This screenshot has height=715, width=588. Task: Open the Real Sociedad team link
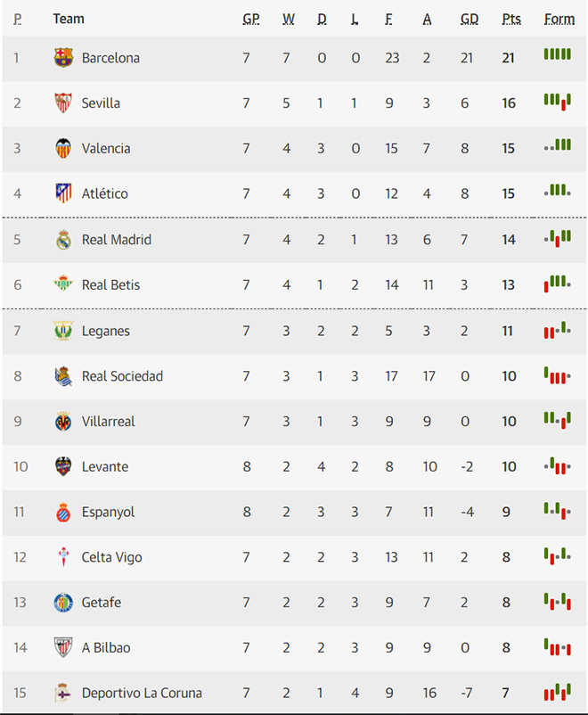[x=122, y=376]
